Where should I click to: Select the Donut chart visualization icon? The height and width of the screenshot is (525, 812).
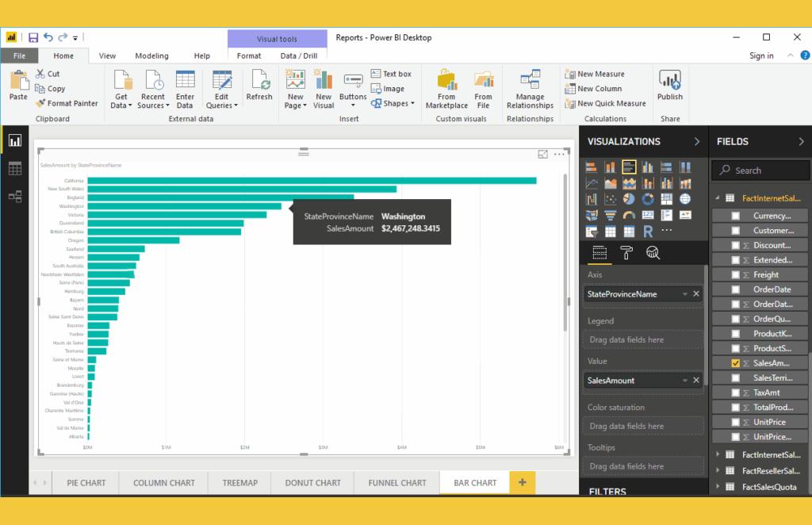coord(647,199)
